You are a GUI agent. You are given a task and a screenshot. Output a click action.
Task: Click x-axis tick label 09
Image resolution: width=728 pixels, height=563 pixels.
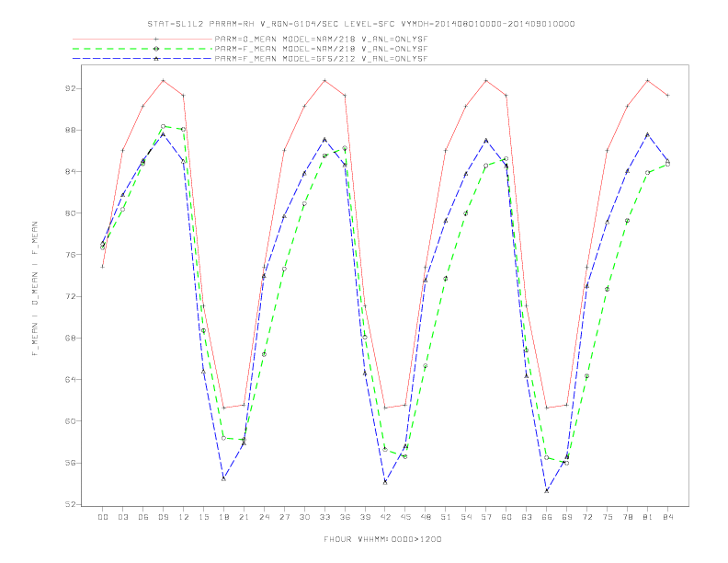(x=163, y=517)
